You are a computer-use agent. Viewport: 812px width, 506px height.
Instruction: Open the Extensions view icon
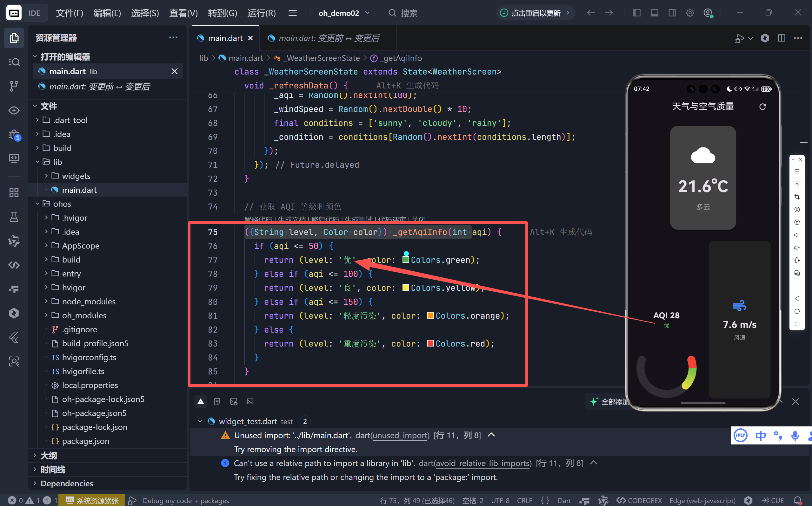pos(14,193)
